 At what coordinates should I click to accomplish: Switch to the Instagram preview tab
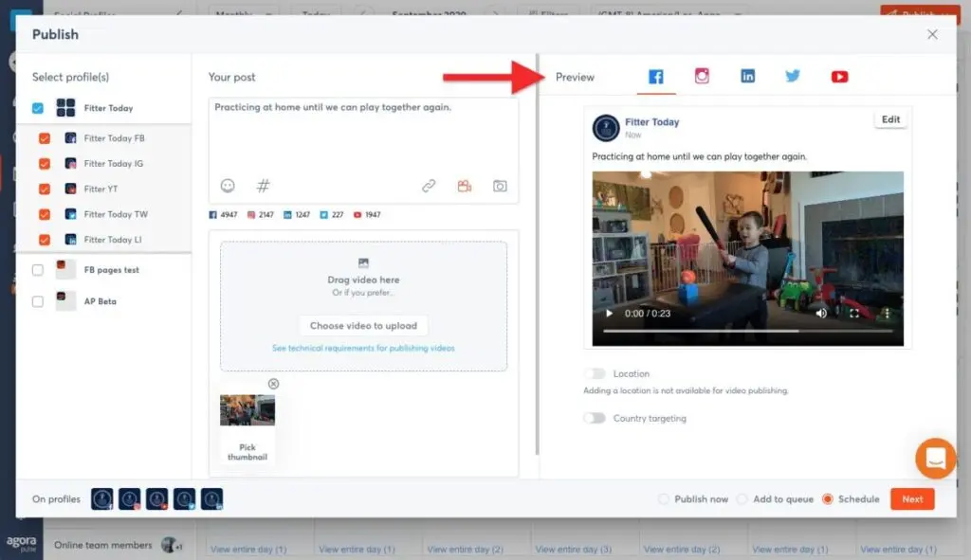(x=702, y=77)
